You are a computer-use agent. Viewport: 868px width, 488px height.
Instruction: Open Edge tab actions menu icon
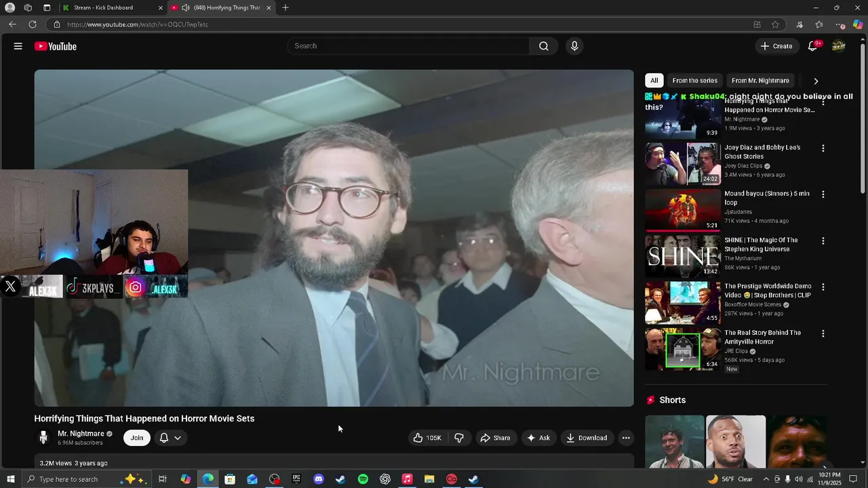click(x=47, y=7)
